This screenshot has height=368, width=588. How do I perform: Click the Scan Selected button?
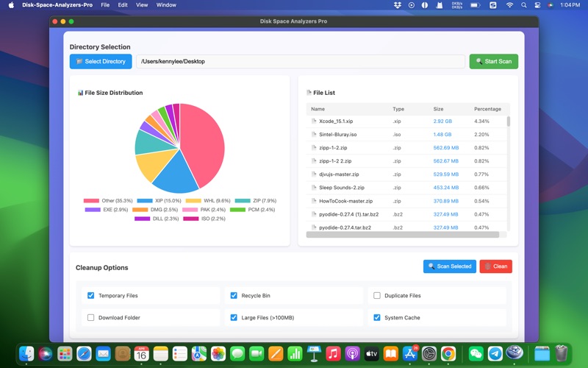(x=449, y=266)
